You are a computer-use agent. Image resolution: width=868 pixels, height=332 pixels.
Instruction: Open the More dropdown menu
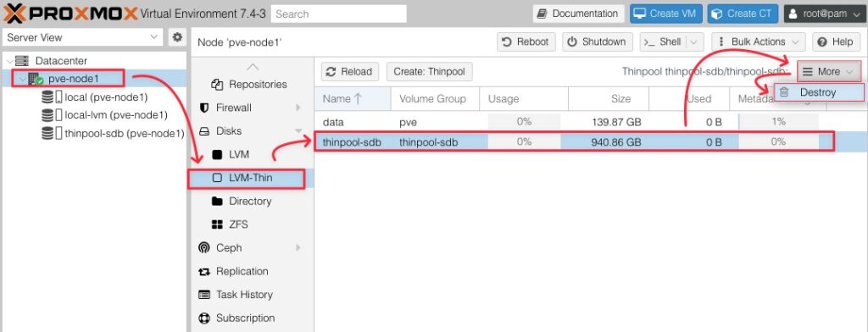point(829,71)
